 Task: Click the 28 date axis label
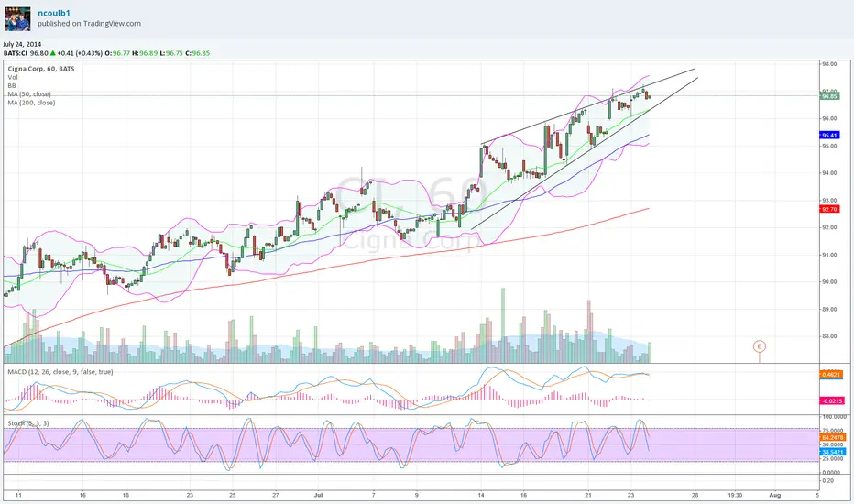(x=695, y=495)
